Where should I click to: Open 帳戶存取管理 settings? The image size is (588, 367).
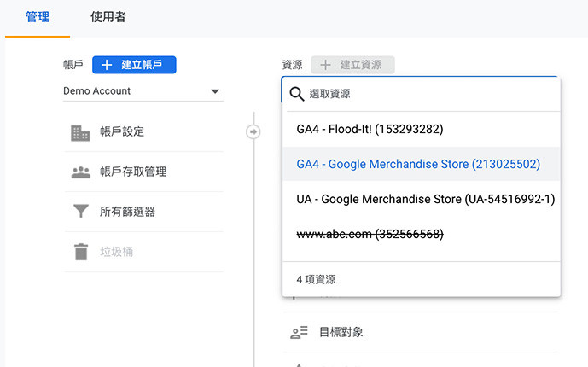pyautogui.click(x=133, y=172)
